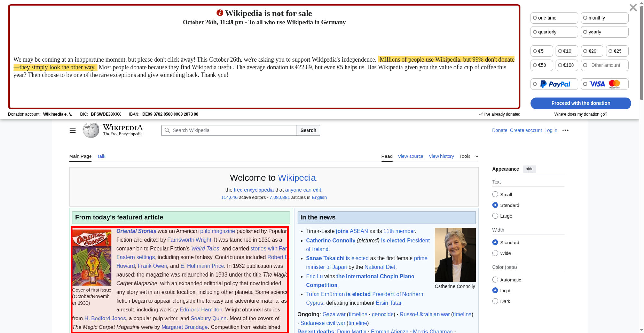This screenshot has width=644, height=333.
Task: Open the Oriental Stories cover thumbnail
Action: (92, 258)
